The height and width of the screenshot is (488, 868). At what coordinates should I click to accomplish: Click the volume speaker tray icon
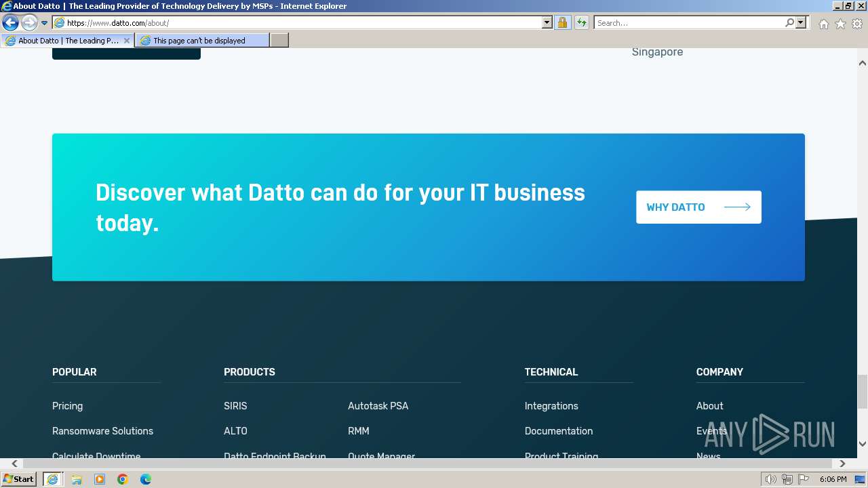pyautogui.click(x=770, y=479)
